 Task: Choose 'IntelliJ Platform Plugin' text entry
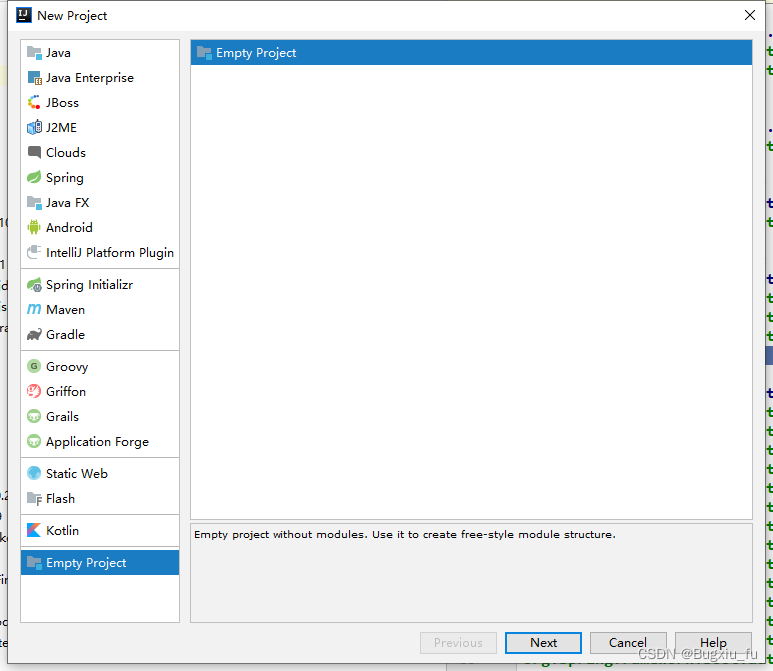pos(110,252)
